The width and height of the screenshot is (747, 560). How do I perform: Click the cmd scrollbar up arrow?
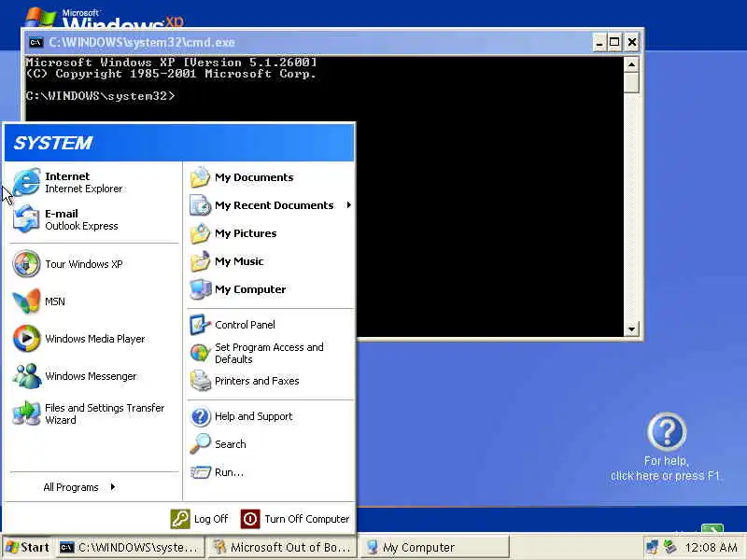[x=631, y=63]
